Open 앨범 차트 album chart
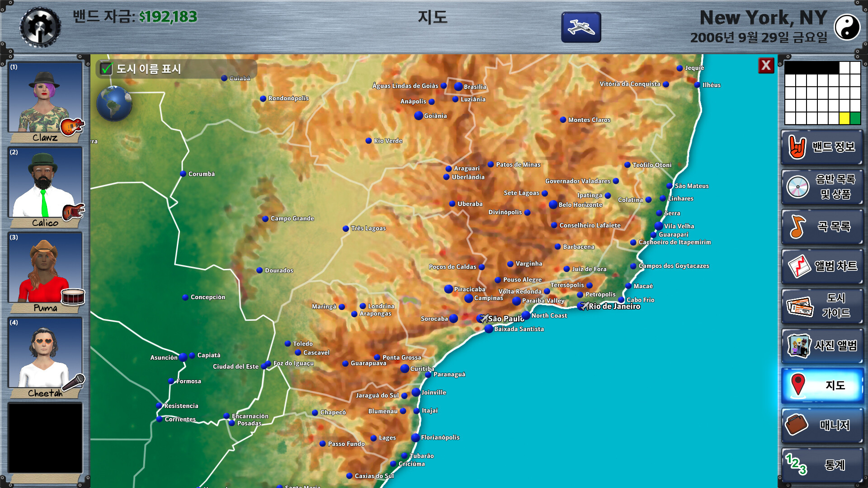This screenshot has width=868, height=488. pyautogui.click(x=822, y=266)
